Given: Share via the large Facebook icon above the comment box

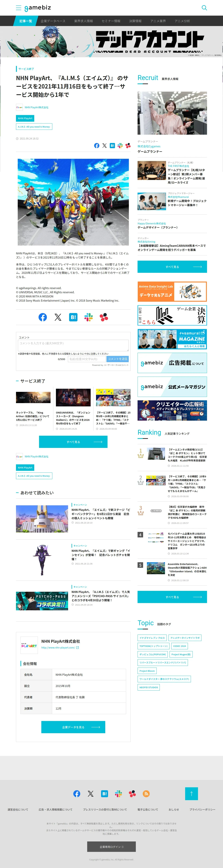Looking at the screenshot, I should [43, 317].
